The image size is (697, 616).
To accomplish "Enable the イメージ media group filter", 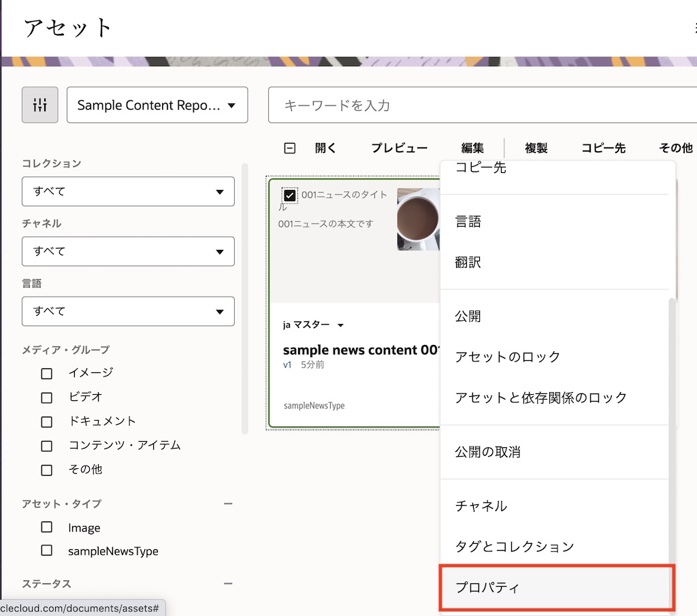I will point(46,373).
